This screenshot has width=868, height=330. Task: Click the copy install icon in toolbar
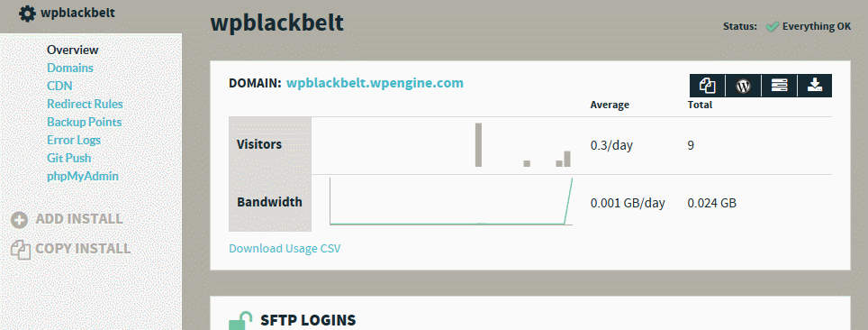pos(708,86)
